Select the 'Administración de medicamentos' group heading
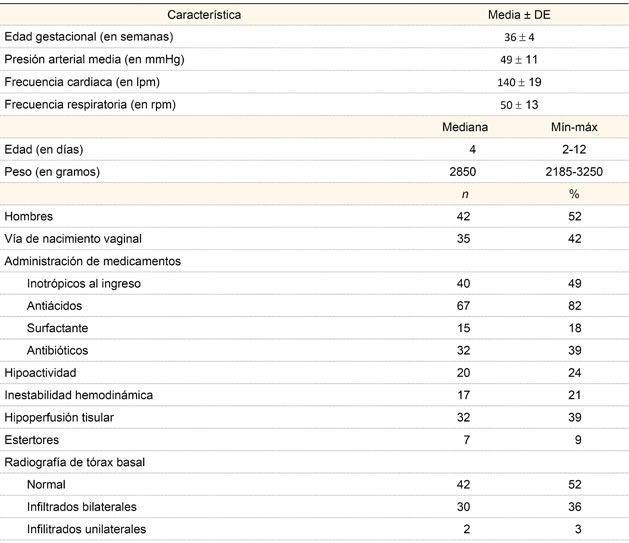Screen dimensions: 629x543 pos(93,261)
